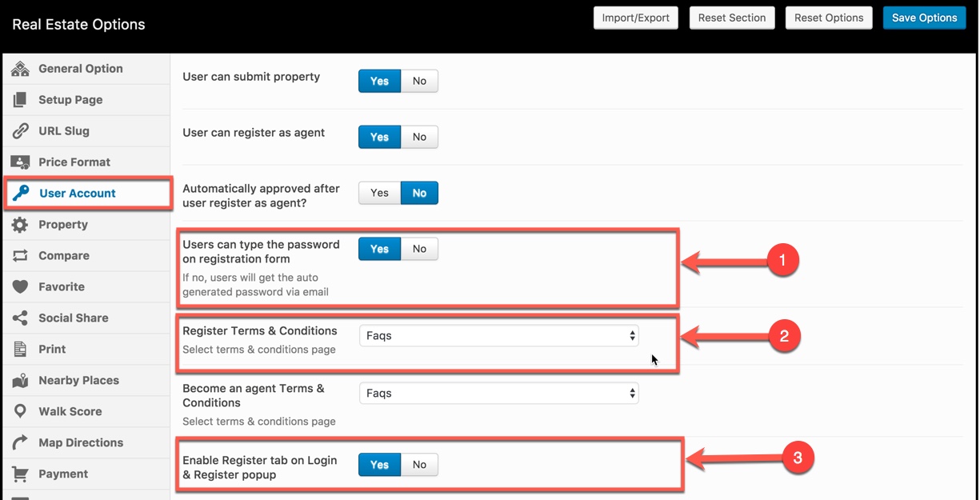The width and height of the screenshot is (980, 500).
Task: Enable automatic approval for agent registration
Action: [379, 193]
